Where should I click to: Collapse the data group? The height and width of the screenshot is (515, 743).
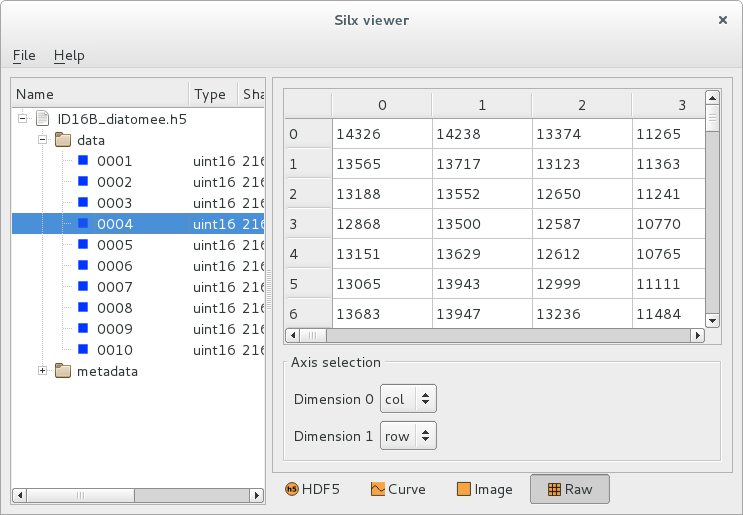point(42,140)
